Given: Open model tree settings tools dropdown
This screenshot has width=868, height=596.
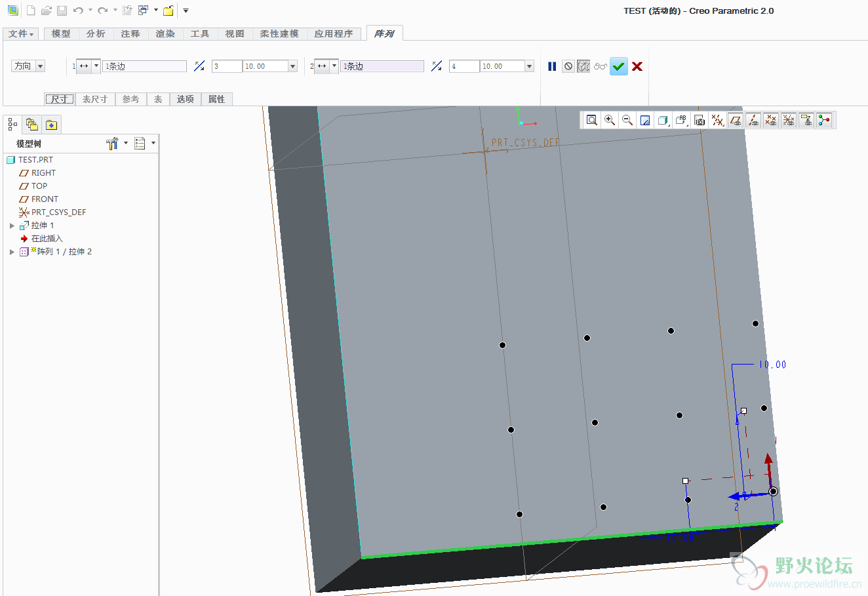Looking at the screenshot, I should (116, 143).
